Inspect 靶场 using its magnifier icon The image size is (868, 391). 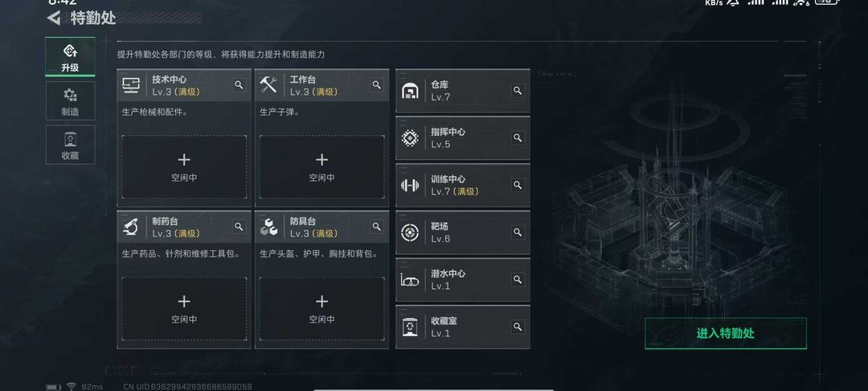tap(518, 232)
